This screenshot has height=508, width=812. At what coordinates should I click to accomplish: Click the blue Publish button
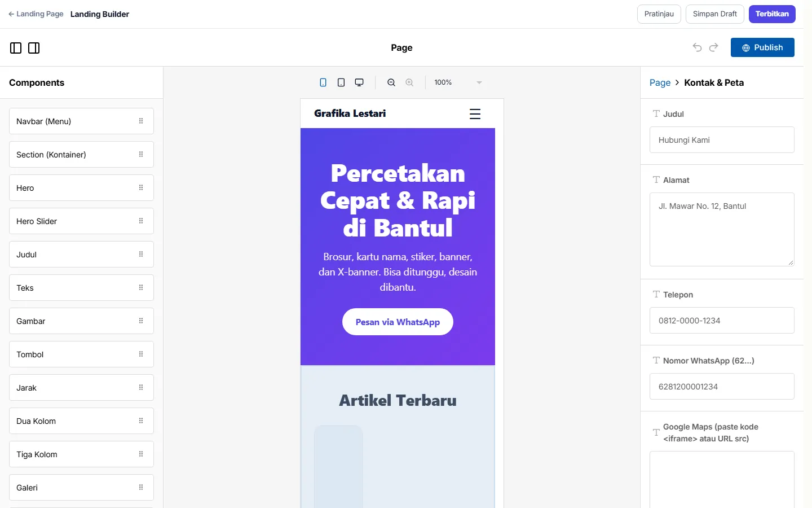pos(762,47)
